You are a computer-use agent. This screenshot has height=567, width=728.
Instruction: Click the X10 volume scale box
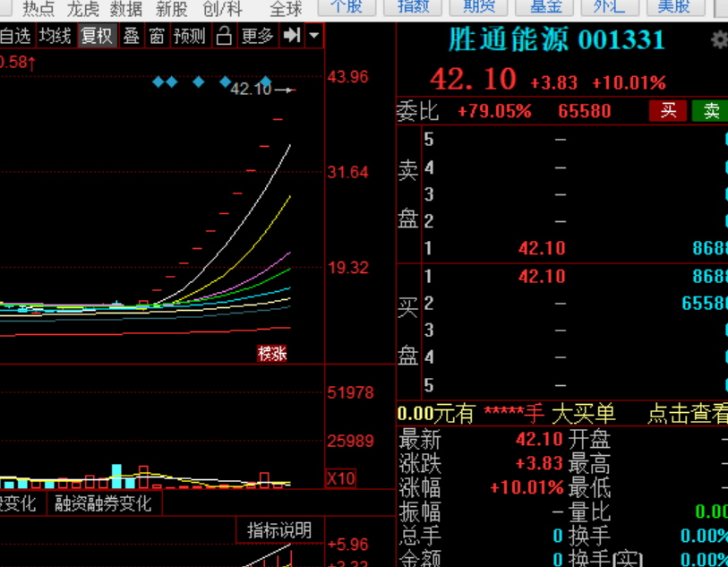[x=340, y=478]
